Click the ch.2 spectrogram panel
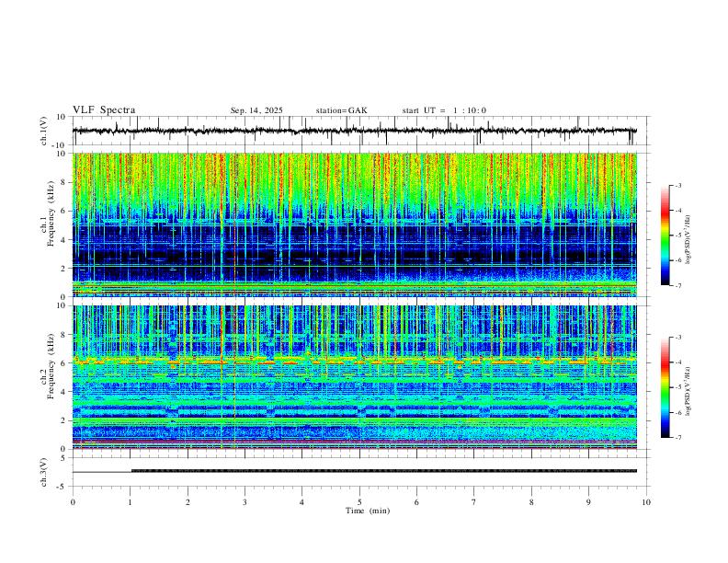728x563 pixels. point(355,377)
